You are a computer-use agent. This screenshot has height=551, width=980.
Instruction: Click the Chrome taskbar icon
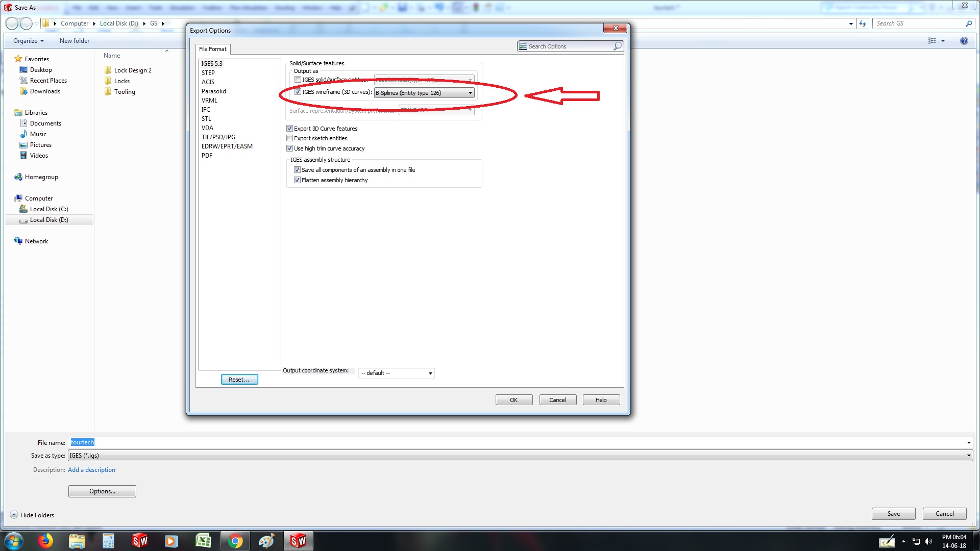235,541
